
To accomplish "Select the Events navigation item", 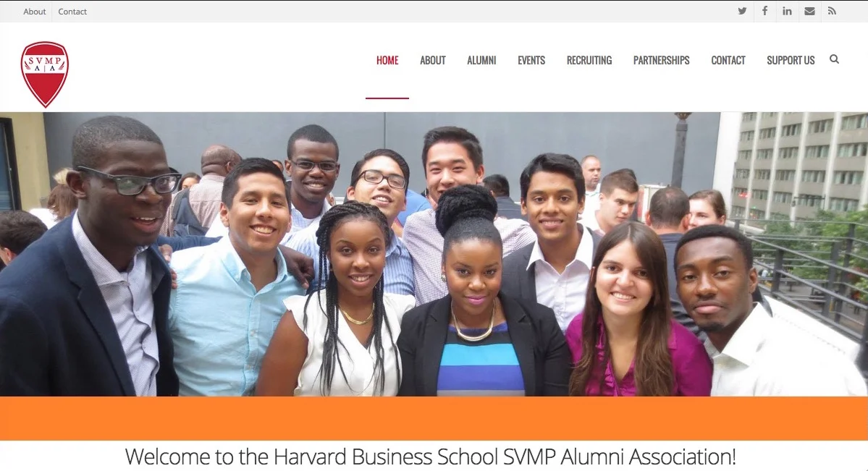I will point(531,60).
